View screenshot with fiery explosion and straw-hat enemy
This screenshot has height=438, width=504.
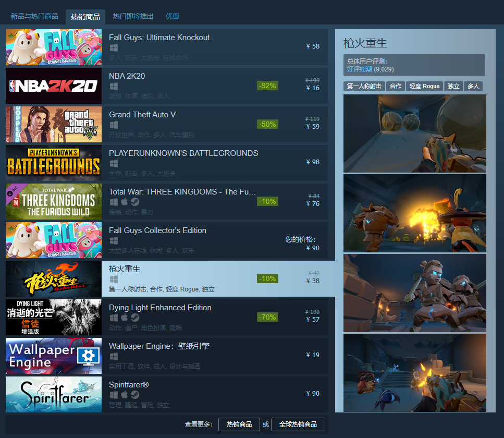[415, 213]
